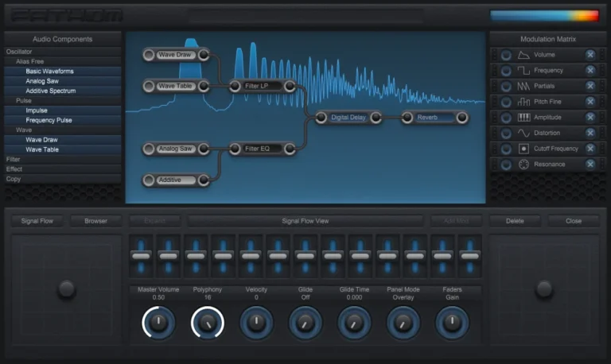Remove the Pitch Fine modulation with its X
Image resolution: width=611 pixels, height=364 pixels.
pos(590,102)
